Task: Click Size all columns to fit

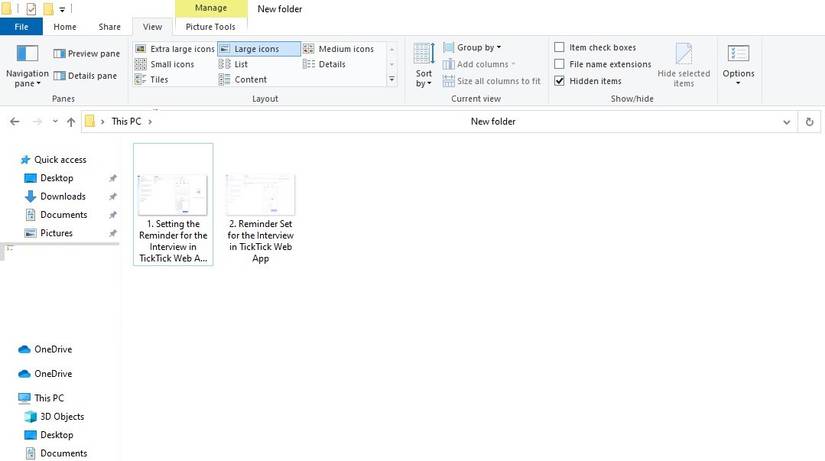Action: click(491, 81)
